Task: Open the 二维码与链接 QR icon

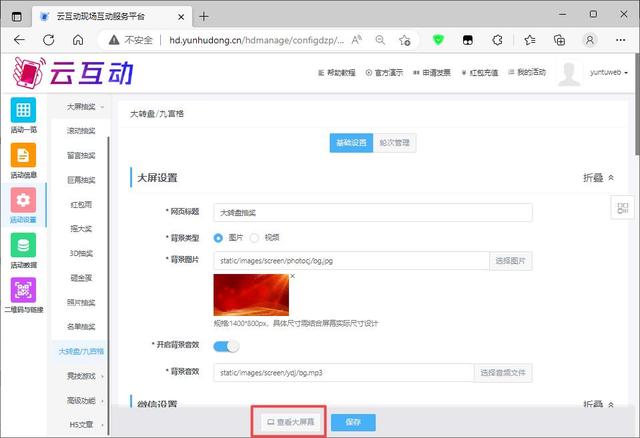Action: pyautogui.click(x=23, y=290)
